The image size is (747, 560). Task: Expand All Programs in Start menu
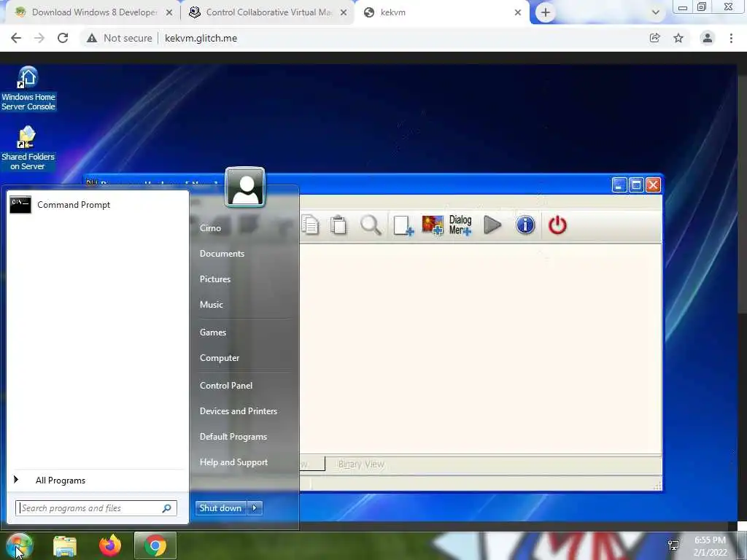click(61, 481)
